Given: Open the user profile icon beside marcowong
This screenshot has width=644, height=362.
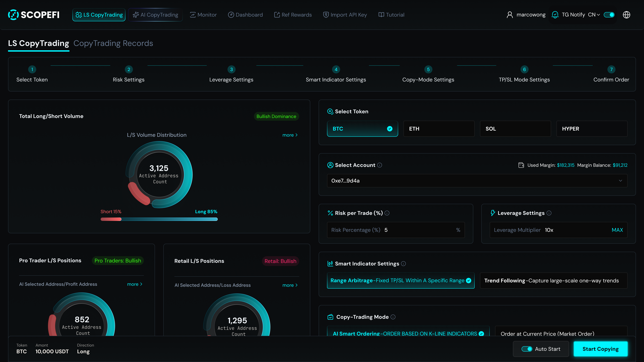Looking at the screenshot, I should (x=509, y=15).
